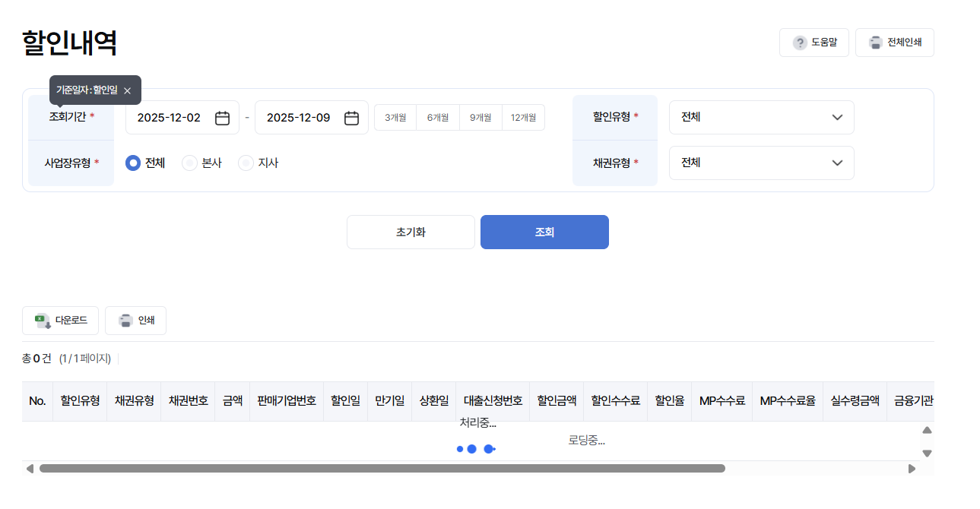Click the 할인수수료 column header
The width and height of the screenshot is (980, 509).
click(x=615, y=401)
